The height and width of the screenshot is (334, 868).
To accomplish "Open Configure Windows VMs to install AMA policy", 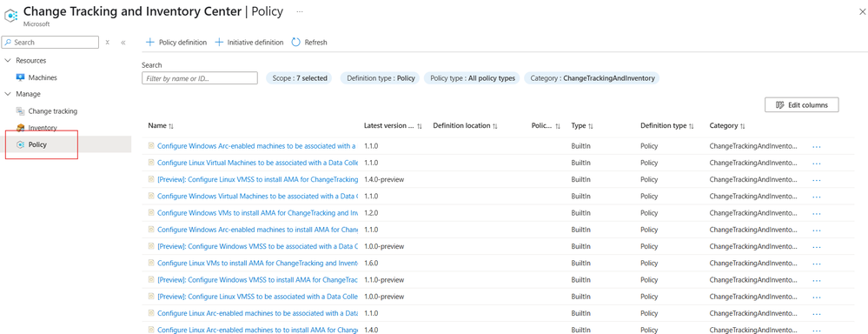I will (257, 213).
